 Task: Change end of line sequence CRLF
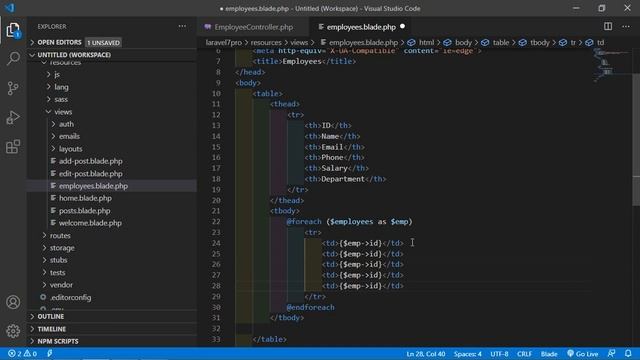pyautogui.click(x=524, y=354)
